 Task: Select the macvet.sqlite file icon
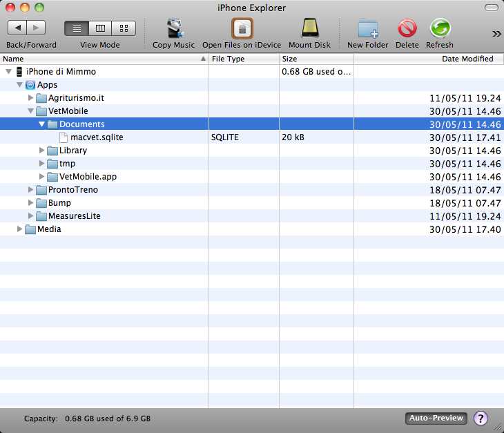(64, 137)
